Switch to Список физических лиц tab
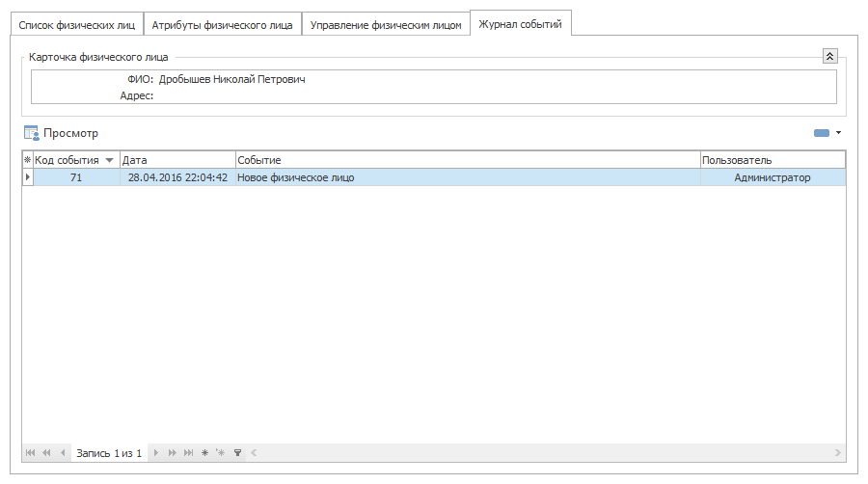Screen dimensions: 868x484 [77, 25]
